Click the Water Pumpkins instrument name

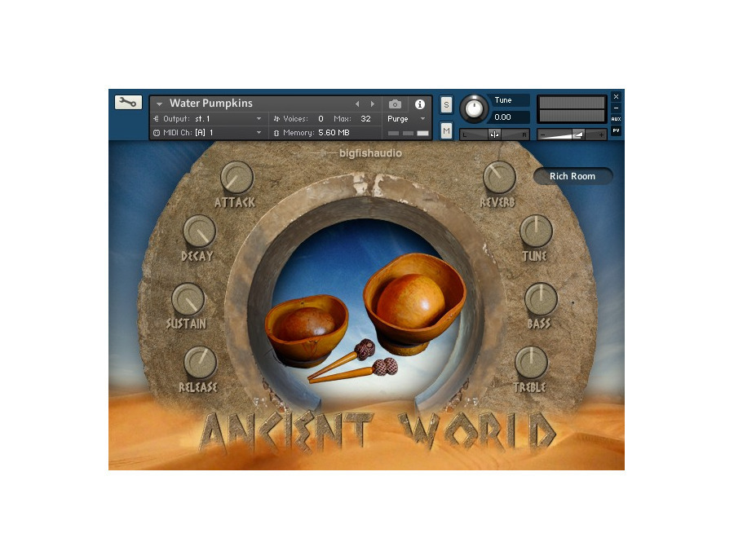pos(211,104)
